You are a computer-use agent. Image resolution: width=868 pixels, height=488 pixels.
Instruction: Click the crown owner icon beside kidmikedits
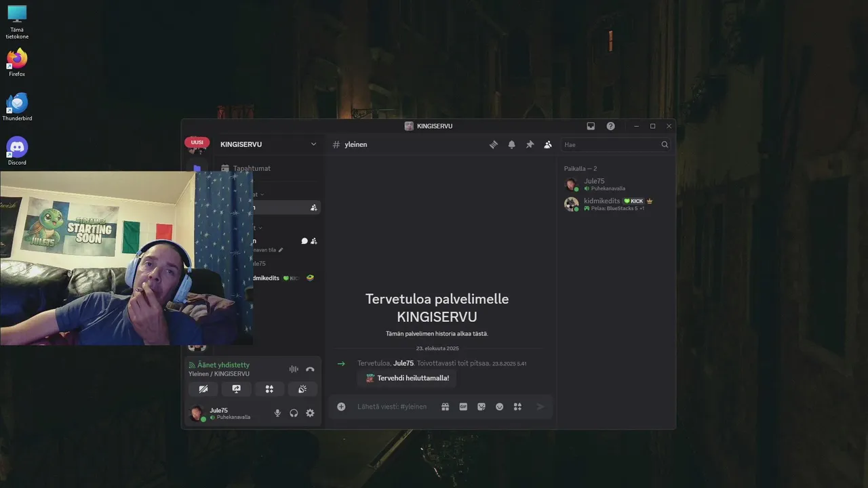[x=650, y=201]
